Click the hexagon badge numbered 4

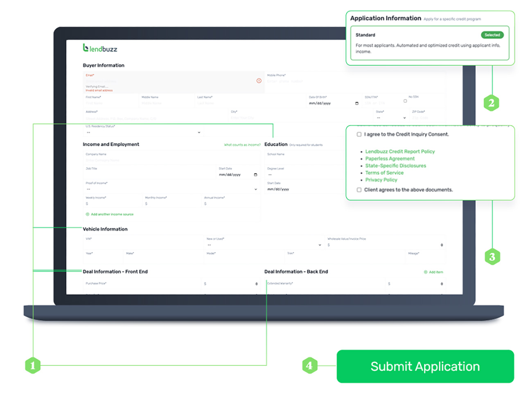click(310, 366)
